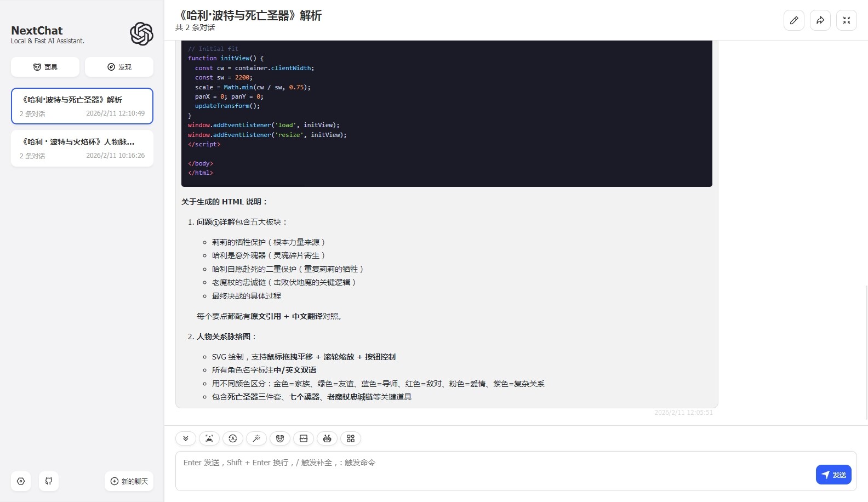Viewport: 868px width, 502px height.
Task: Open masks via the bear icon above the input
Action: [x=280, y=438]
